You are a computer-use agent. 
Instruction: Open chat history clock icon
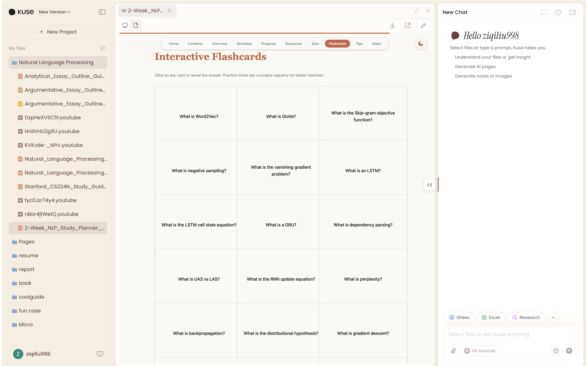pos(558,12)
